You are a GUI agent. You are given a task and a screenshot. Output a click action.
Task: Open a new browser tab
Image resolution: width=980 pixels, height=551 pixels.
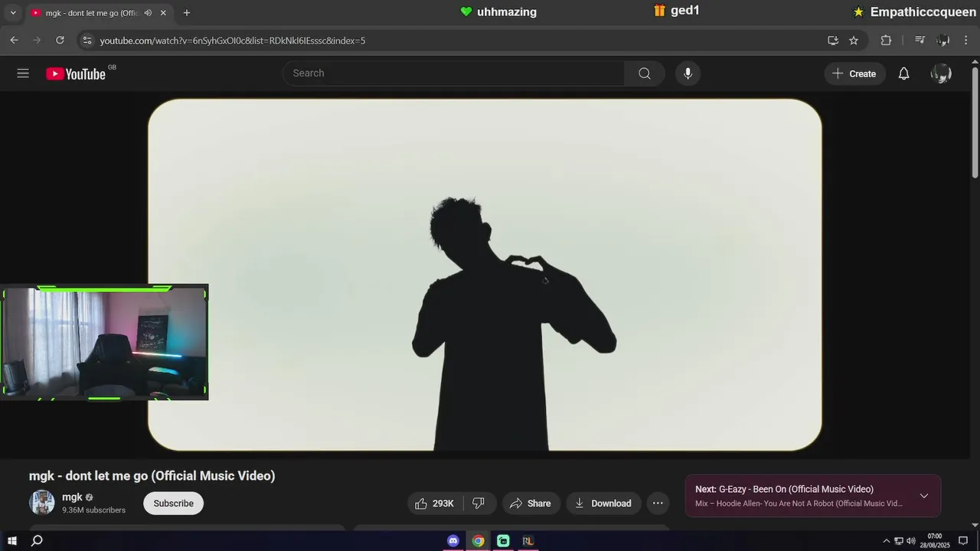(186, 13)
